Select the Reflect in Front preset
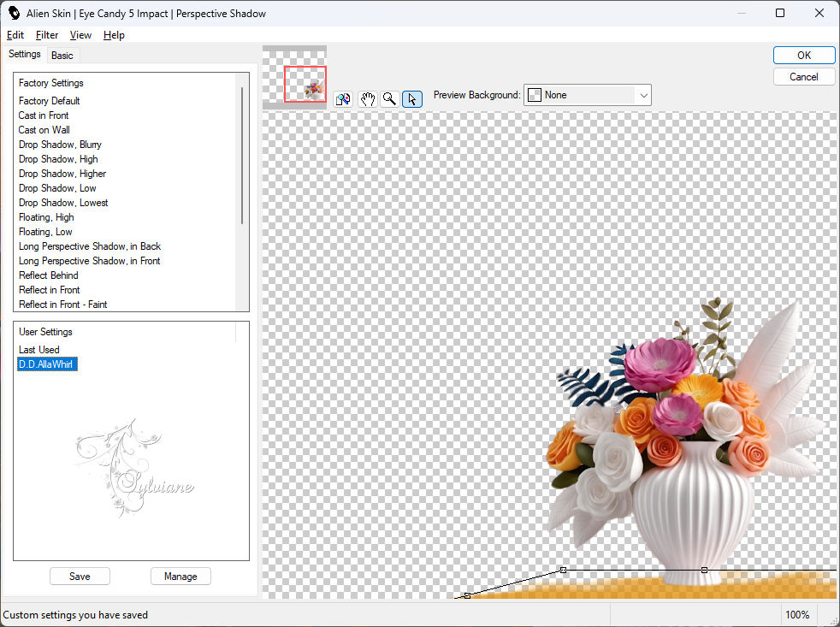 click(x=50, y=289)
